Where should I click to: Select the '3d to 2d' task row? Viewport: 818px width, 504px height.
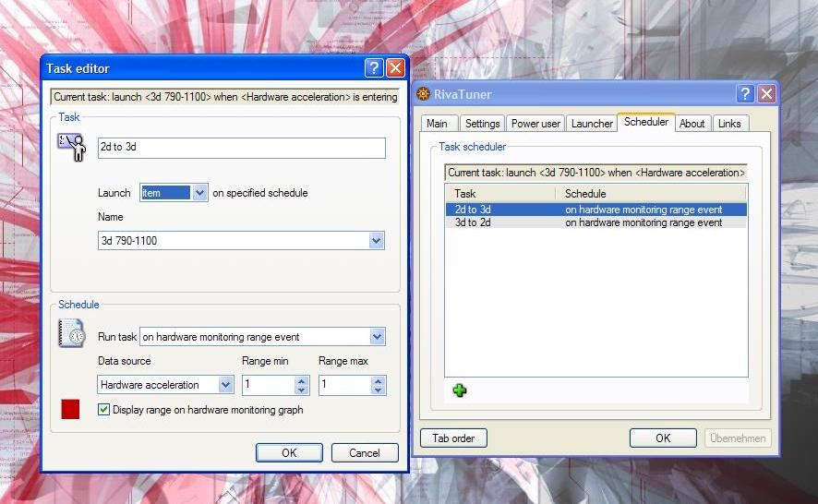click(596, 222)
